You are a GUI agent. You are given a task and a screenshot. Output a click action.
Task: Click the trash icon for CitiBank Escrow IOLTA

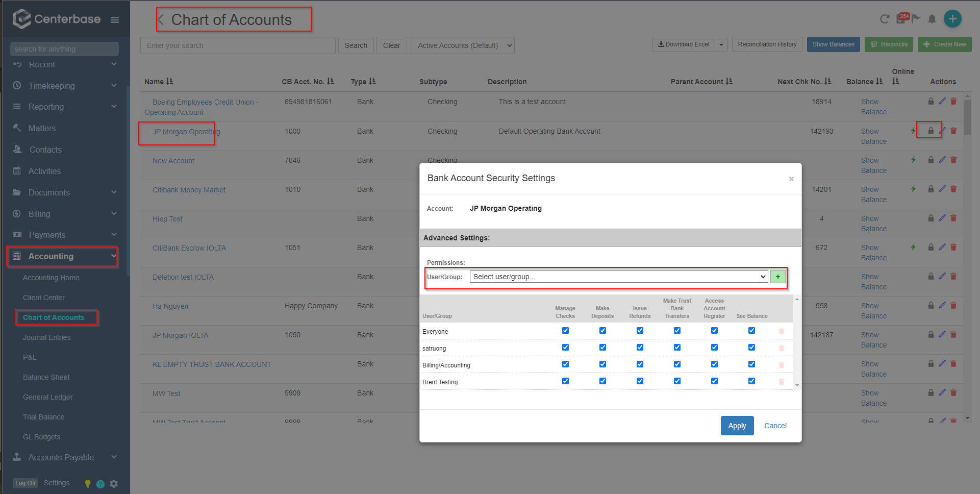tap(953, 247)
